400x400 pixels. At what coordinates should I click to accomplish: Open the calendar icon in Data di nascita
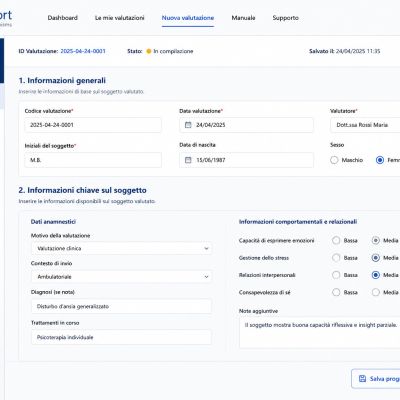point(188,160)
